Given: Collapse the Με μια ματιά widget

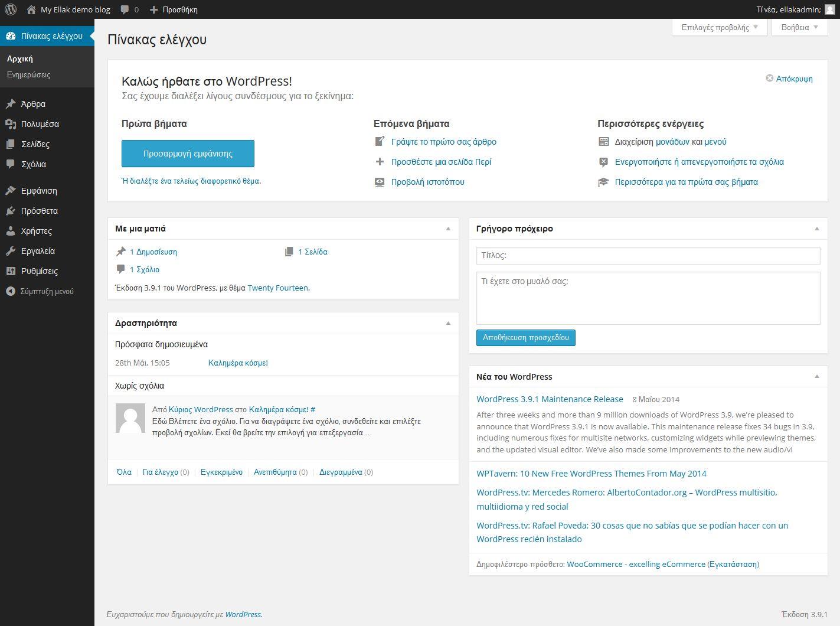Looking at the screenshot, I should coord(448,229).
